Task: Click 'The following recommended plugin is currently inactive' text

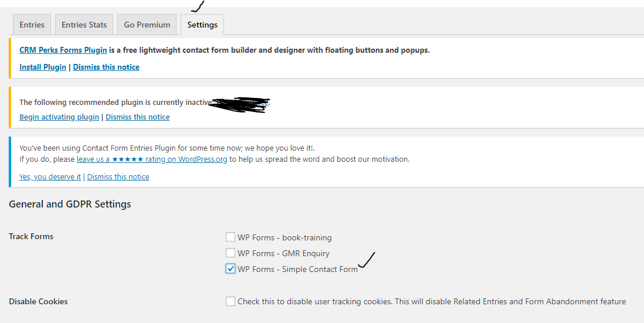Action: coord(116,102)
